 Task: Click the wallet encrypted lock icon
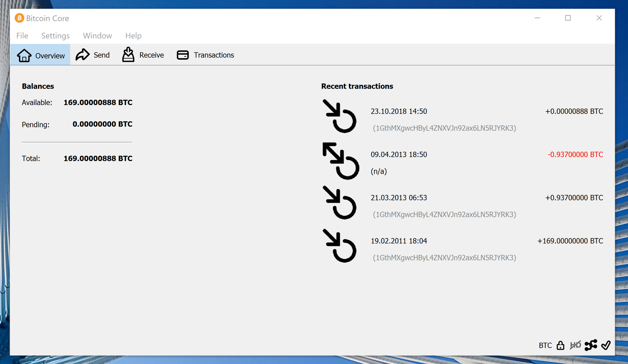pos(560,345)
